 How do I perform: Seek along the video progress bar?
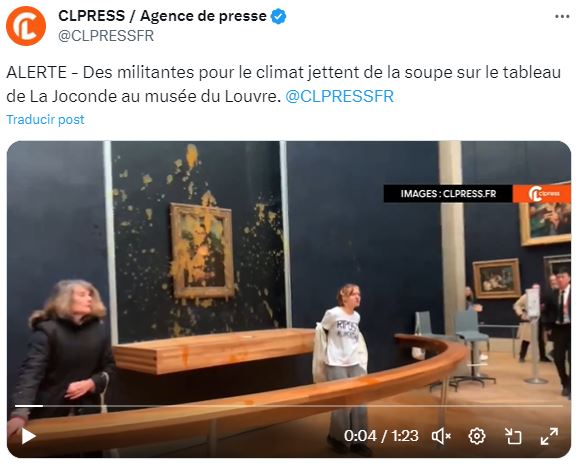tap(289, 406)
